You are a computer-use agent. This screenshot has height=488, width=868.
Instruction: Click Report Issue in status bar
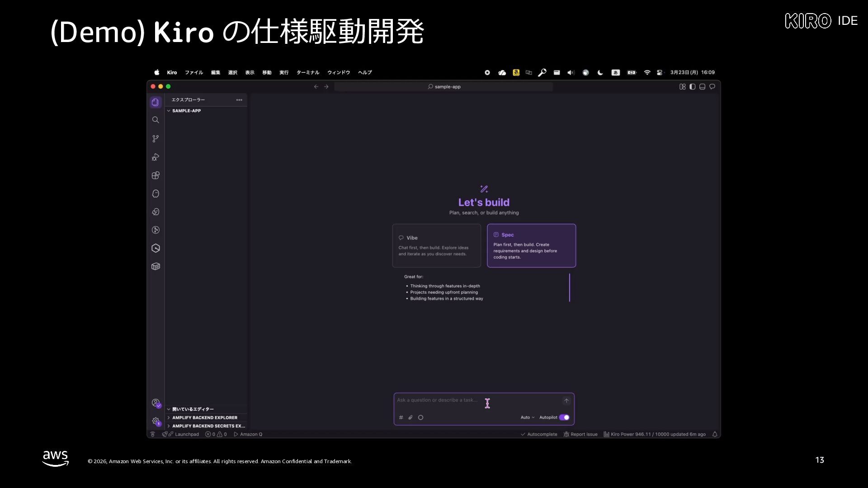click(580, 434)
